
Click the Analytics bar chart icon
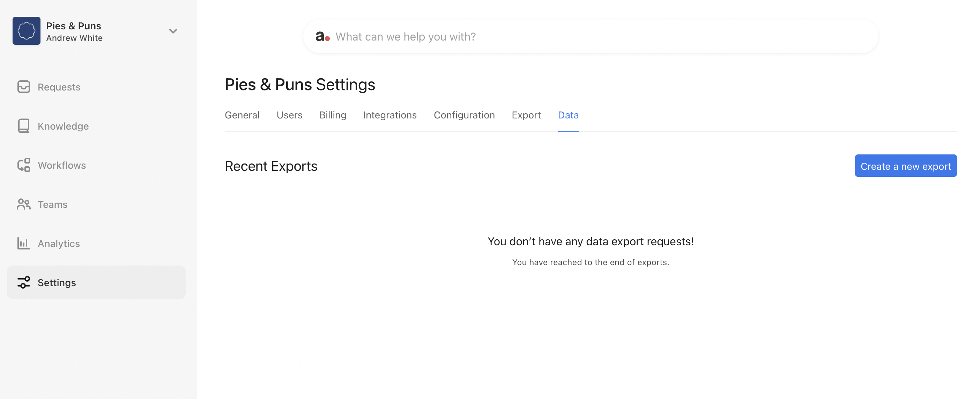pos(24,243)
